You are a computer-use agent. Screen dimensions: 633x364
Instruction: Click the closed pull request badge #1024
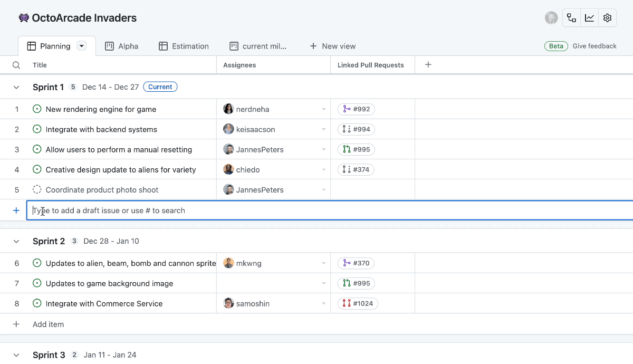[x=357, y=303]
